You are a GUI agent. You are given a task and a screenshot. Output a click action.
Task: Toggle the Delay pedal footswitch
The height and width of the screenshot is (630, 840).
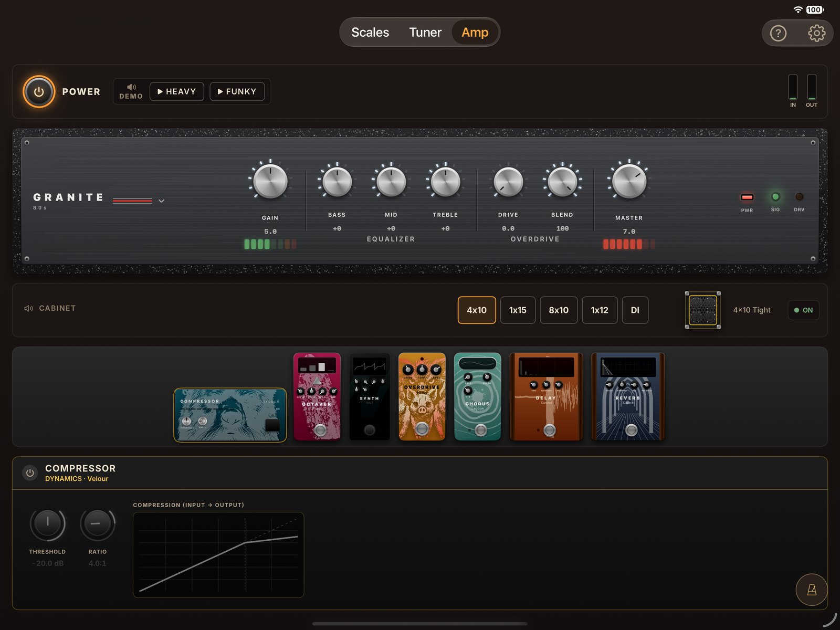pos(549,430)
